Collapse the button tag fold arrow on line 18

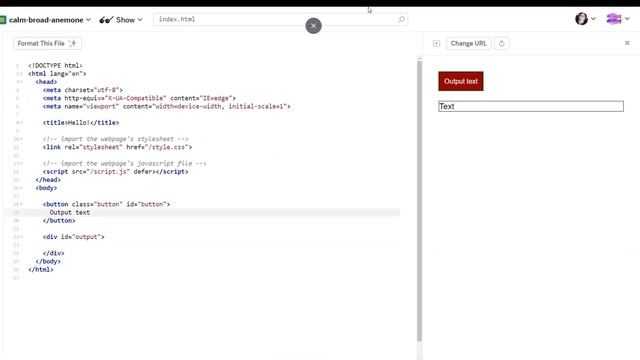click(21, 204)
